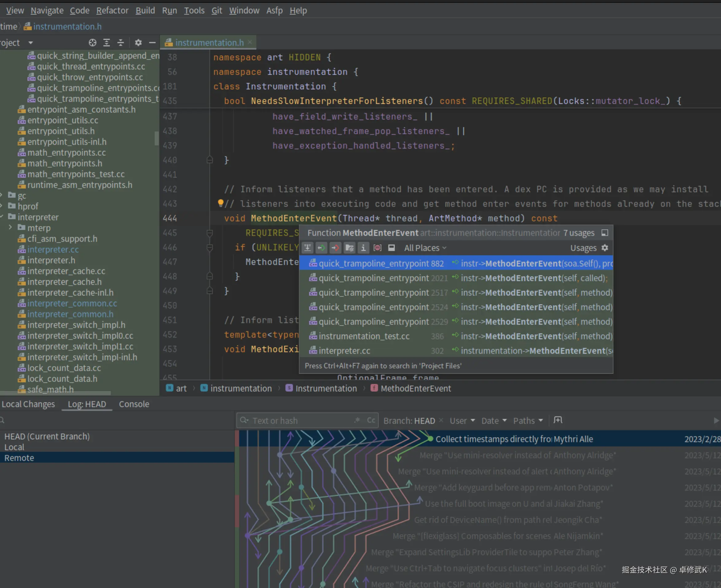Expand the mterp folder
Screen dimensions: 721x588
point(10,228)
